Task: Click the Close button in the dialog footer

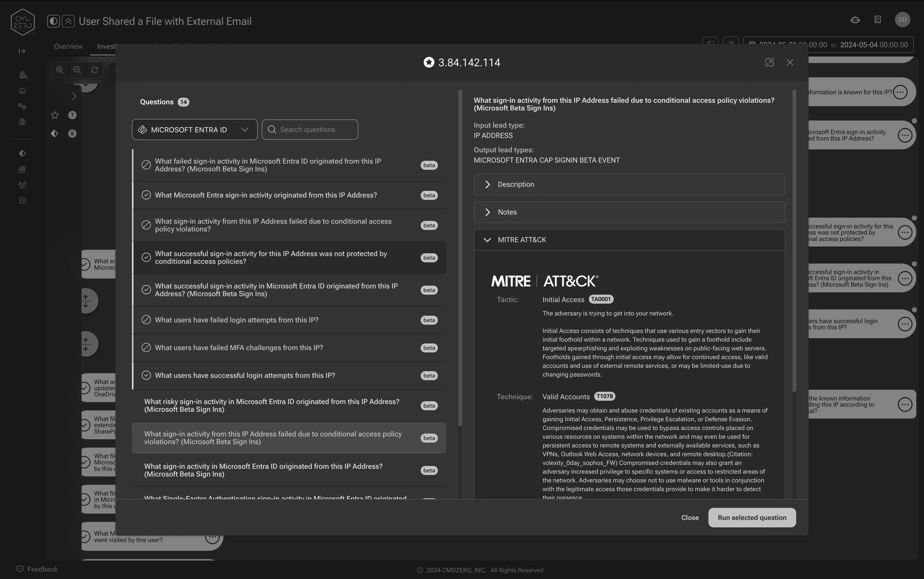Action: point(690,518)
